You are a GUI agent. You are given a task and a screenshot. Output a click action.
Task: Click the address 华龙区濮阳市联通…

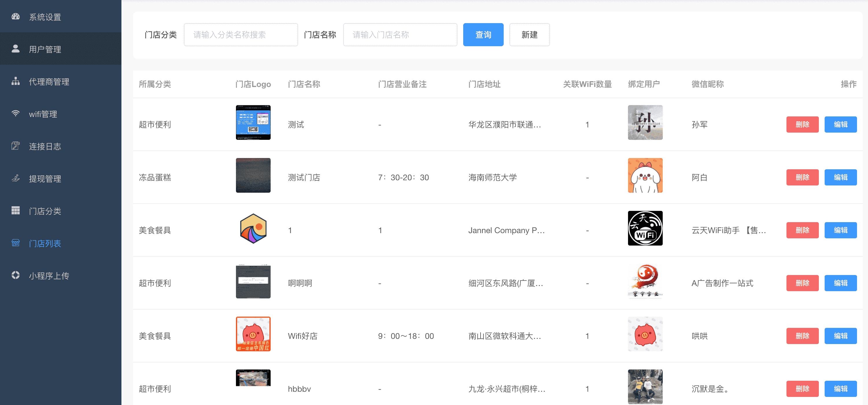pyautogui.click(x=505, y=125)
